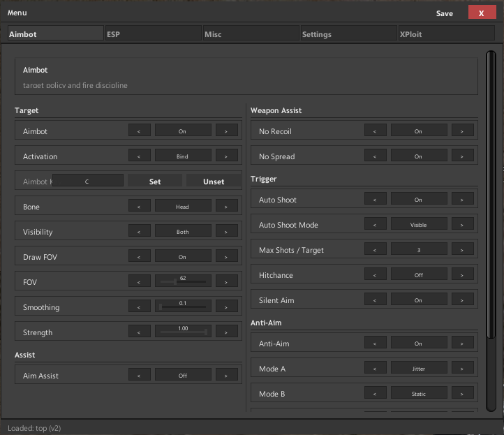504x435 pixels.
Task: Open the Visibility value showing Both
Action: click(183, 231)
